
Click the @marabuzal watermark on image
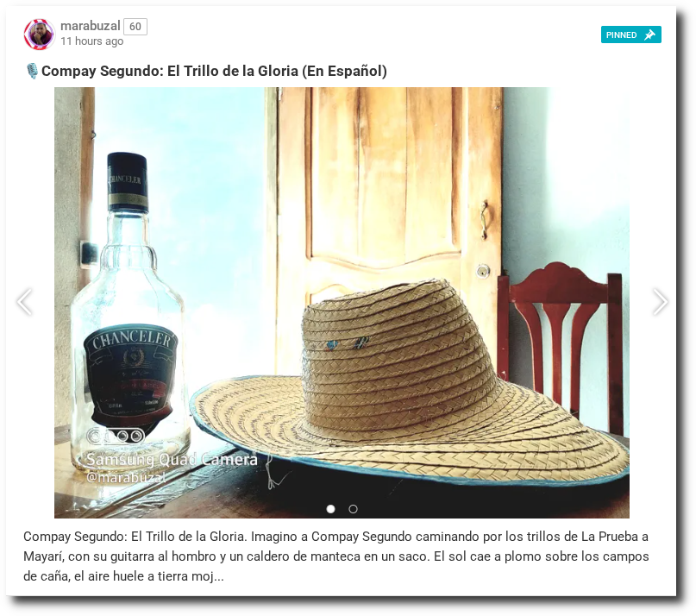click(x=126, y=477)
